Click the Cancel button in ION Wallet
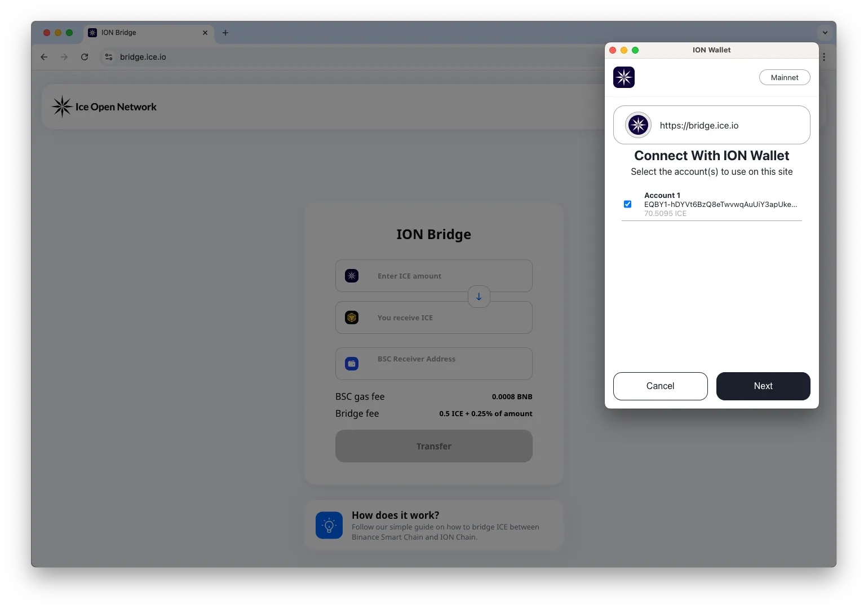Screen dimensions: 868x609 click(660, 386)
